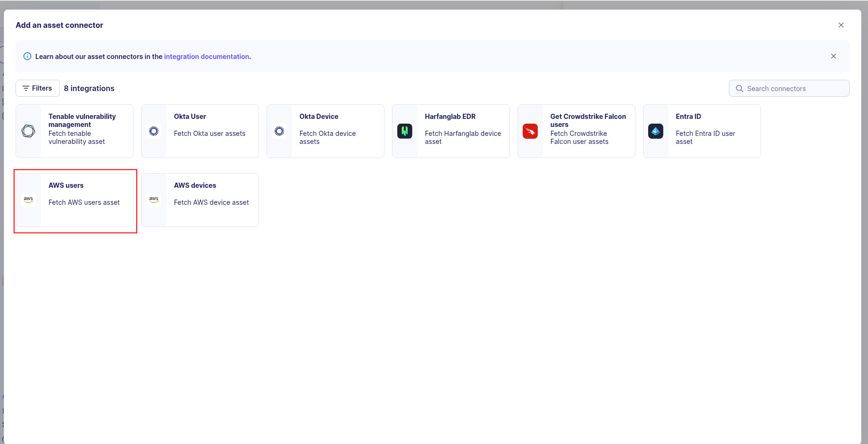Choose Fetch Entra ID user asset text
Image resolution: width=868 pixels, height=444 pixels.
tap(705, 137)
